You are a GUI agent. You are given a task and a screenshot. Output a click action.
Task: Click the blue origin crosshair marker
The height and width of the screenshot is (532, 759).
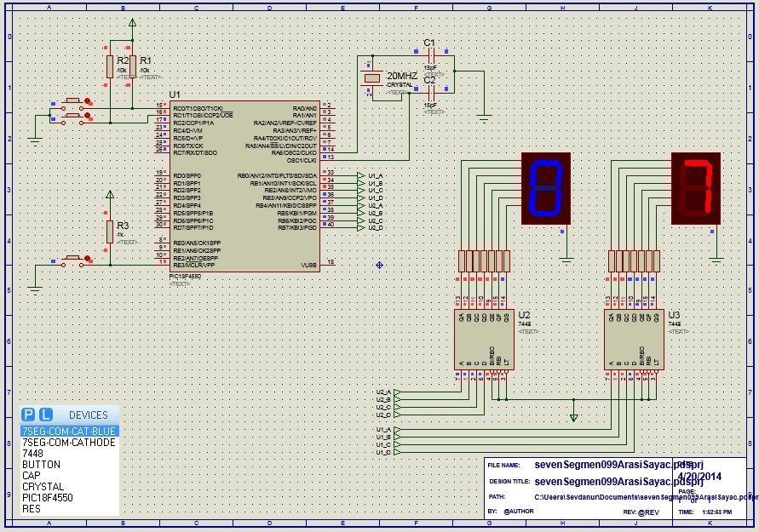click(x=380, y=265)
